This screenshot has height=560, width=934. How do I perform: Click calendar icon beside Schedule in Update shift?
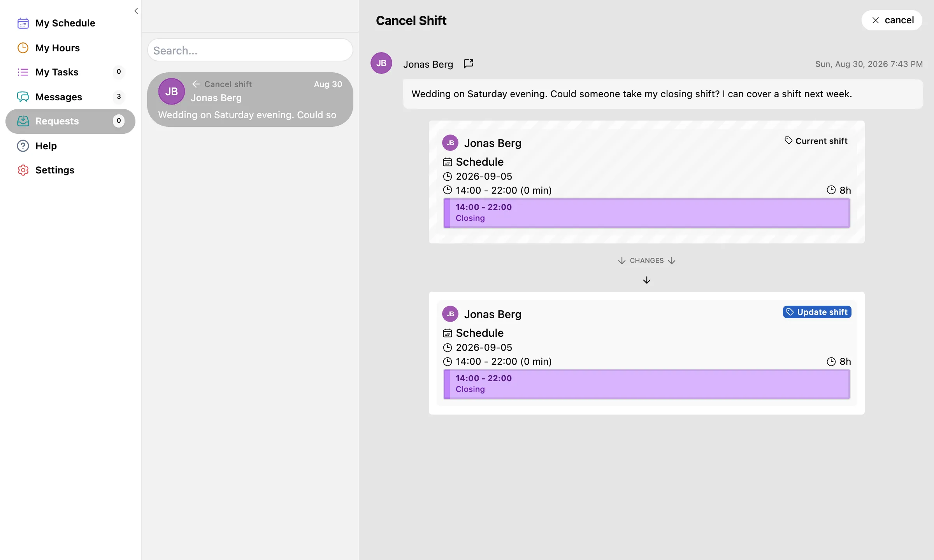click(448, 333)
